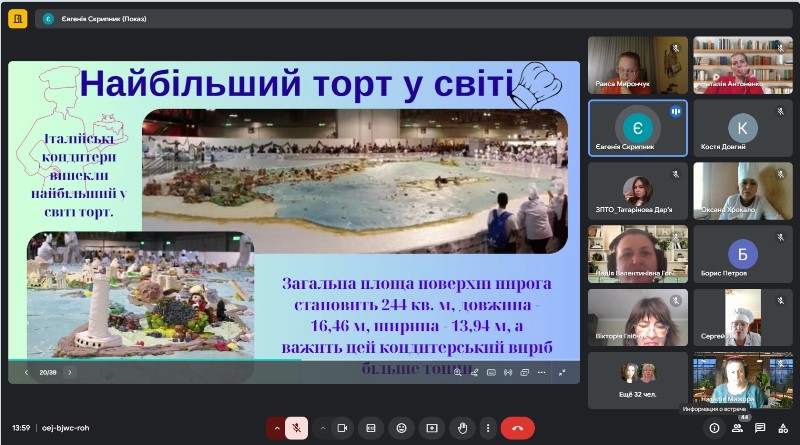The image size is (800, 445).
Task: Go to previous slide in presentation
Action: [26, 373]
